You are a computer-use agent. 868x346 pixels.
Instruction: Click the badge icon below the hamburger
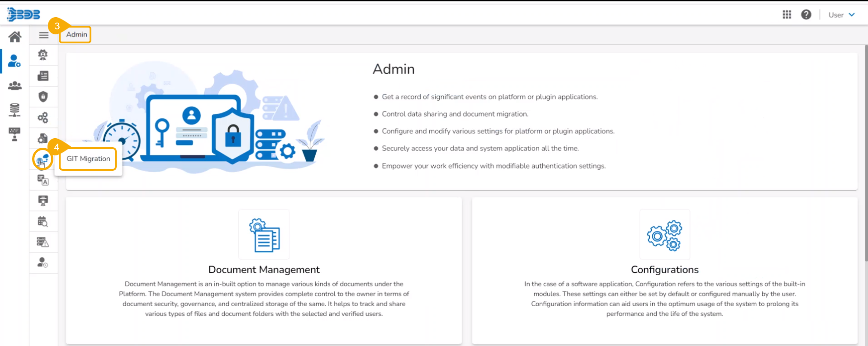(x=43, y=55)
